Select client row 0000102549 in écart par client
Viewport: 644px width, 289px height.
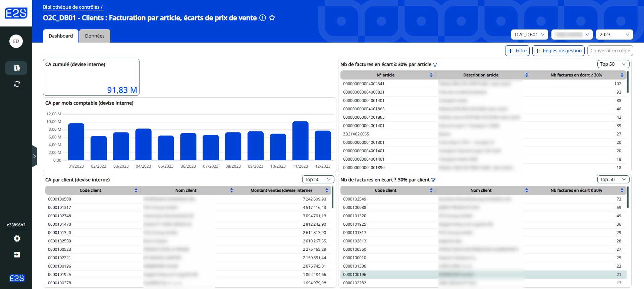click(483, 199)
